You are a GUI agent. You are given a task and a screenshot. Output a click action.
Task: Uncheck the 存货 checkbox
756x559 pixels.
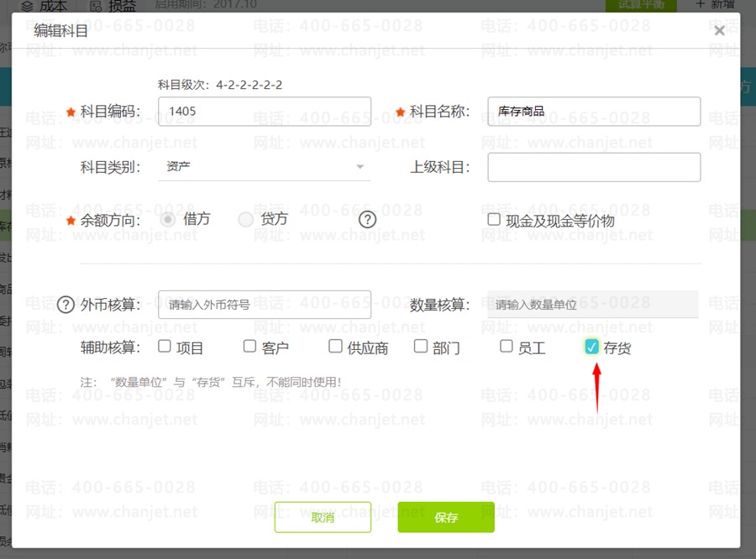(x=591, y=347)
